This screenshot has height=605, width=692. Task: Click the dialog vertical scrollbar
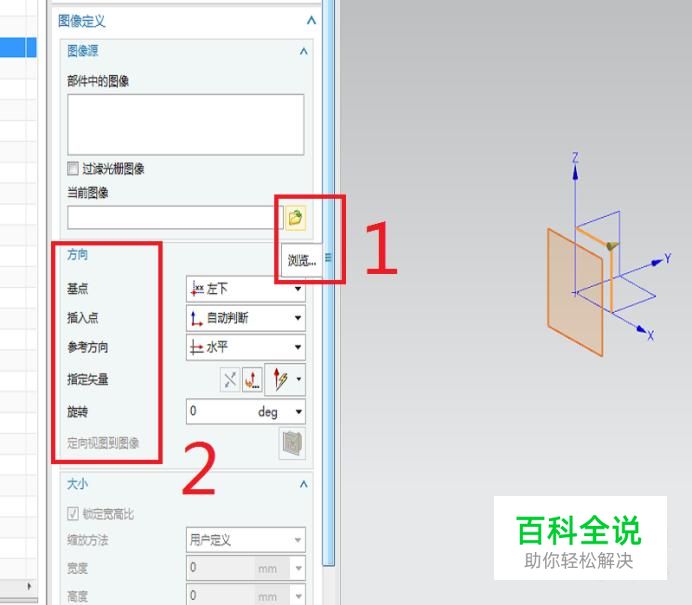tap(328, 282)
